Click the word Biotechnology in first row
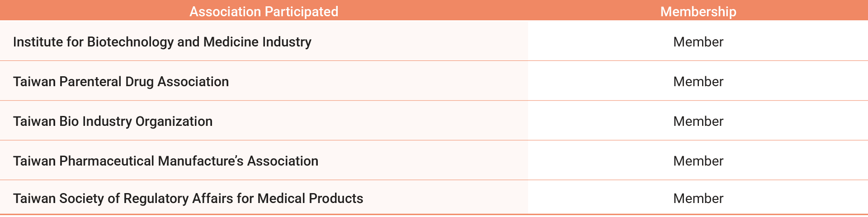Screen dimensions: 868x217 tap(130, 42)
